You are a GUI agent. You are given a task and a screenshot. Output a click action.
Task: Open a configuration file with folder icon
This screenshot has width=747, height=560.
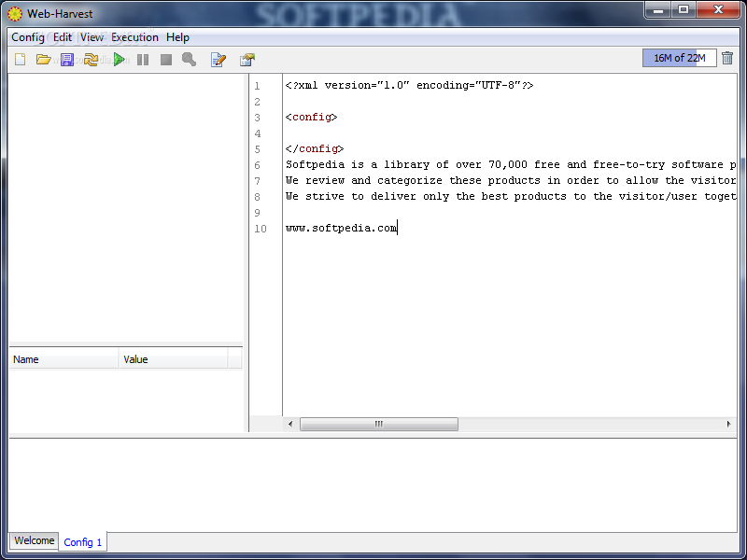(43, 60)
